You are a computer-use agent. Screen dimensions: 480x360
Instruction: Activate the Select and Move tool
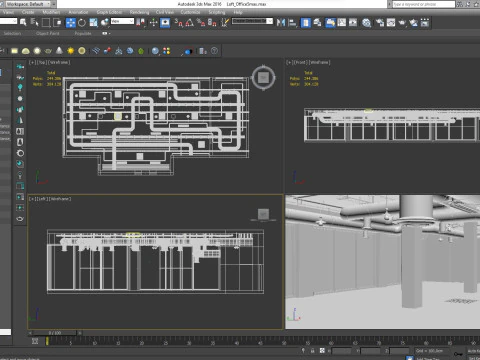71,22
